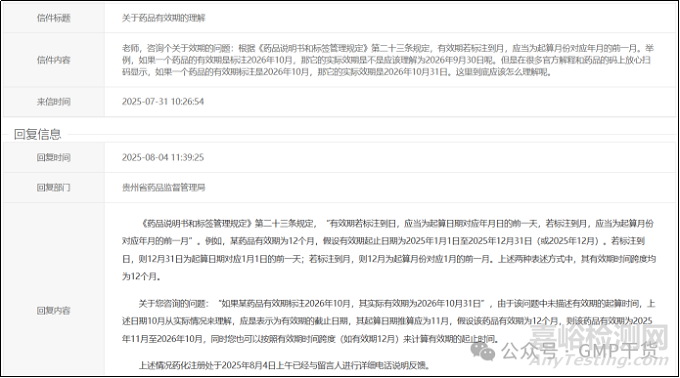Viewport: 680px width, 378px height.
Task: Select the received time '2025-07-31 10:26:54'
Action: [163, 101]
